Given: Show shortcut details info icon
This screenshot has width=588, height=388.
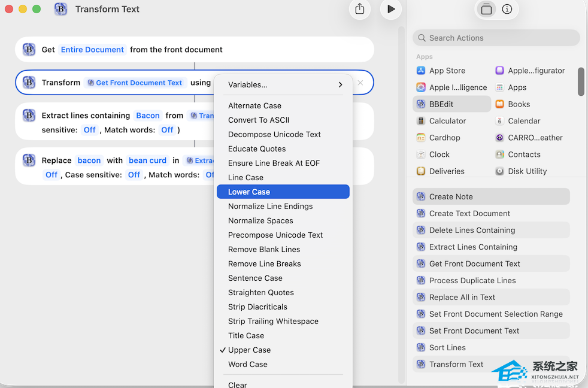Looking at the screenshot, I should (507, 9).
